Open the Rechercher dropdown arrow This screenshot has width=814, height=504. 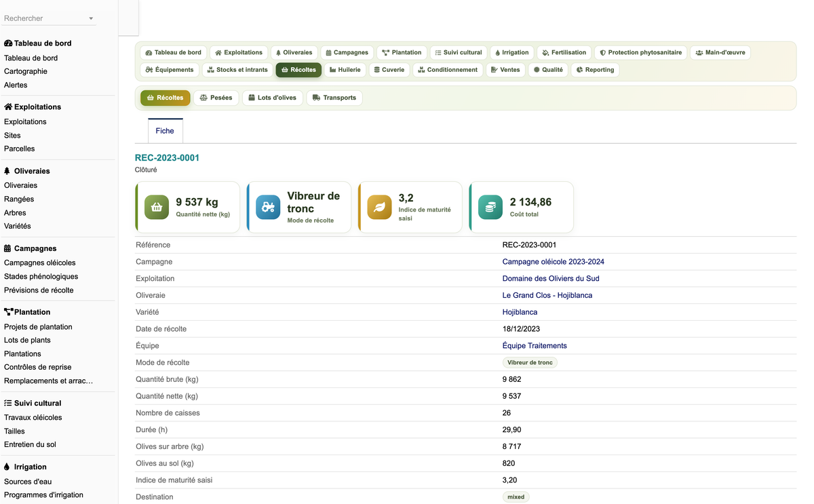point(91,19)
